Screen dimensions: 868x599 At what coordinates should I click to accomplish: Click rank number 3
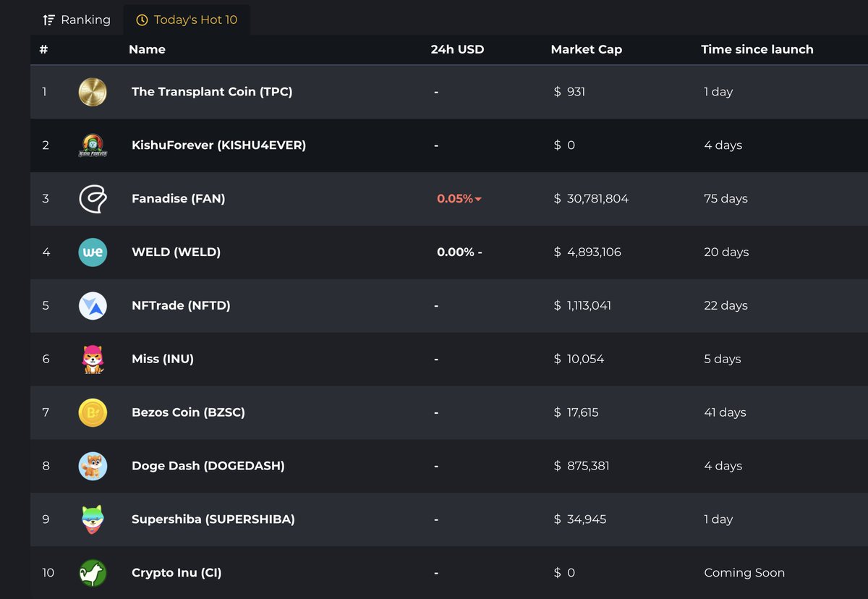(x=46, y=199)
